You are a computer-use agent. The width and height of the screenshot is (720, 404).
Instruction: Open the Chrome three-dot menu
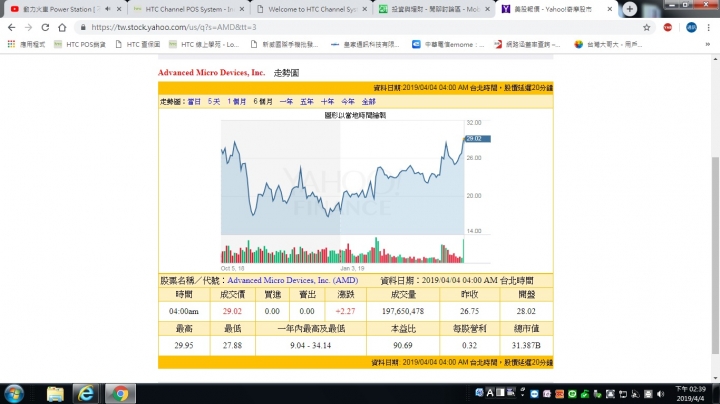coord(709,28)
